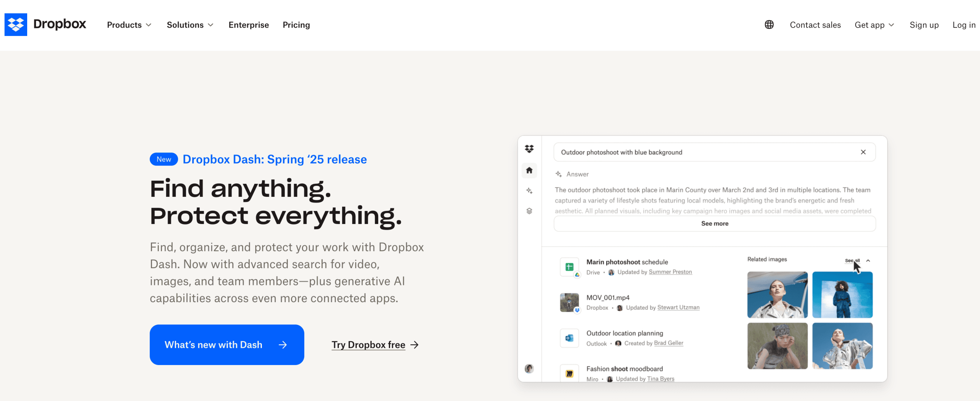The width and height of the screenshot is (980, 401).
Task: Open Brad Geller profile link
Action: pos(668,343)
